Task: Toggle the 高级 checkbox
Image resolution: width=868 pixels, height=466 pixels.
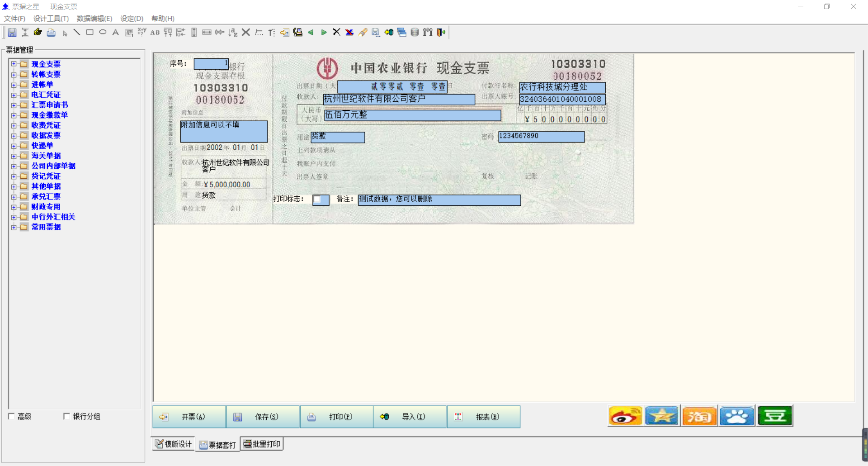Action: 12,416
